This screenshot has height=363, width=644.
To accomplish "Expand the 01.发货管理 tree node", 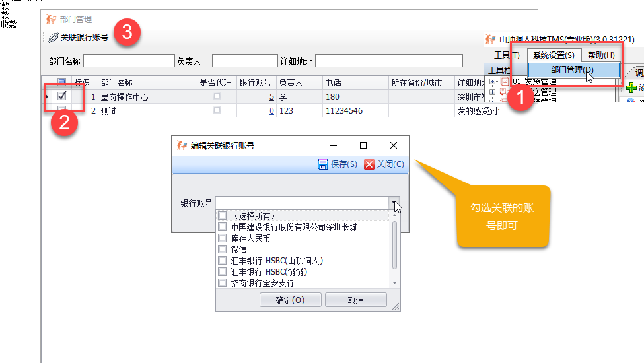I will tap(492, 82).
